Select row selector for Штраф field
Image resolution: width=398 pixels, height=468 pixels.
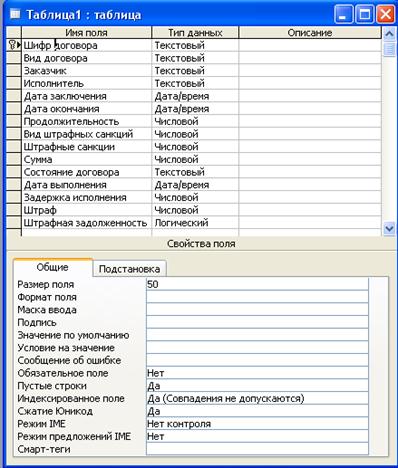tap(14, 210)
